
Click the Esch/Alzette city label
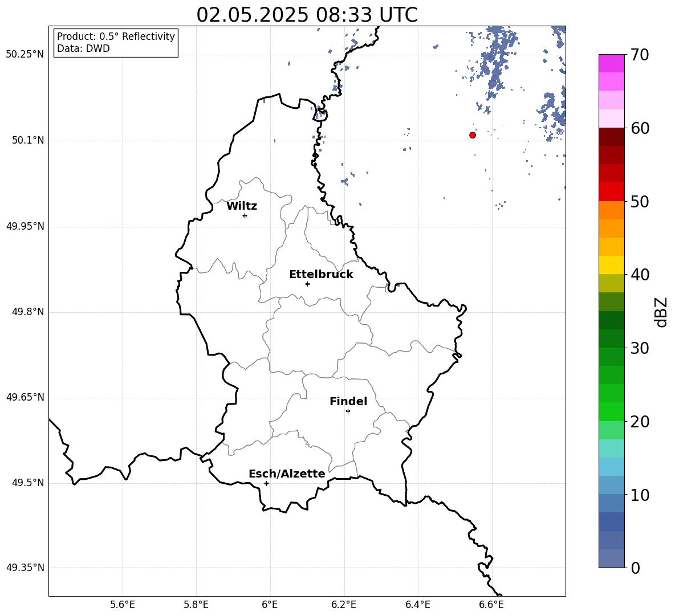click(287, 474)
